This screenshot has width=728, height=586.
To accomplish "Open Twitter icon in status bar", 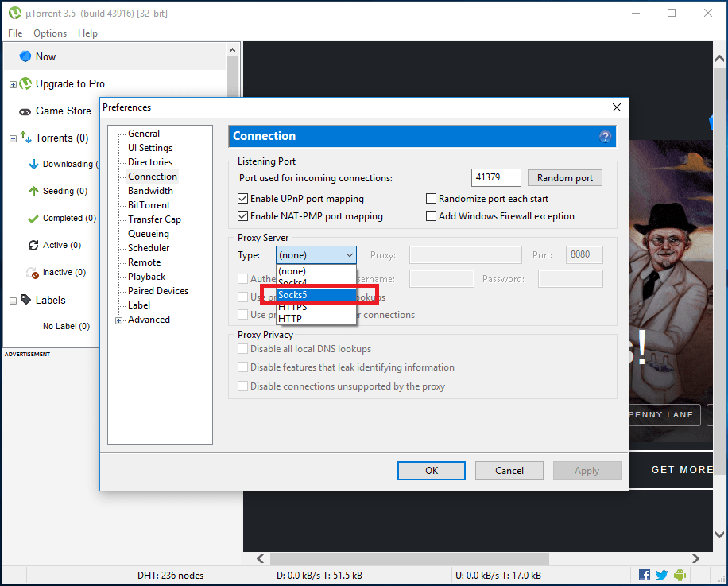I will (x=662, y=575).
